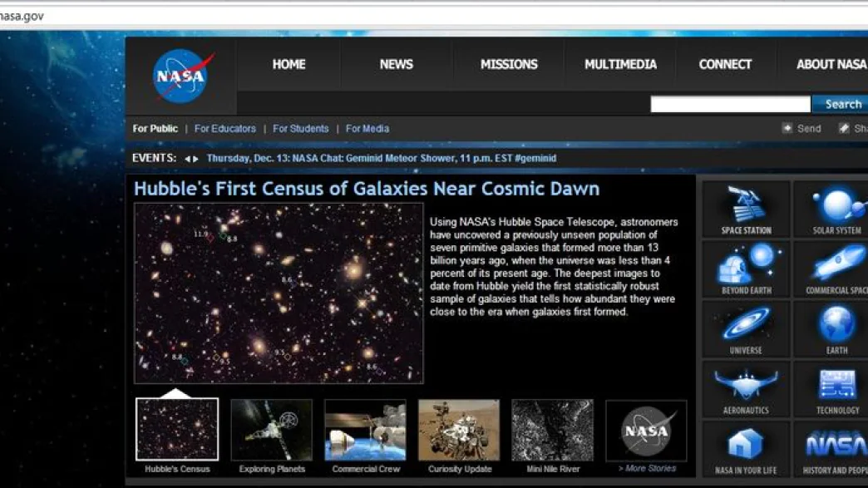Click the Curiosity Update caption
Viewport: 868px width, 488px height.
(460, 469)
